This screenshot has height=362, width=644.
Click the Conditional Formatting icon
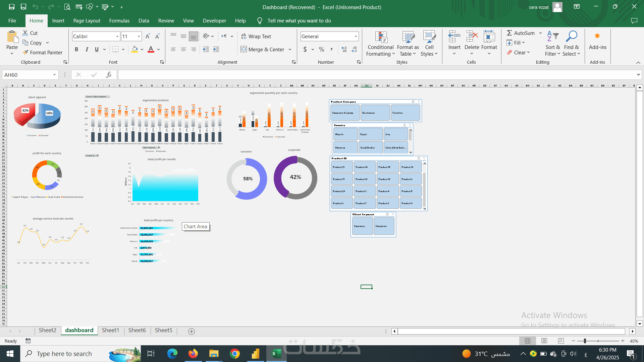point(381,38)
